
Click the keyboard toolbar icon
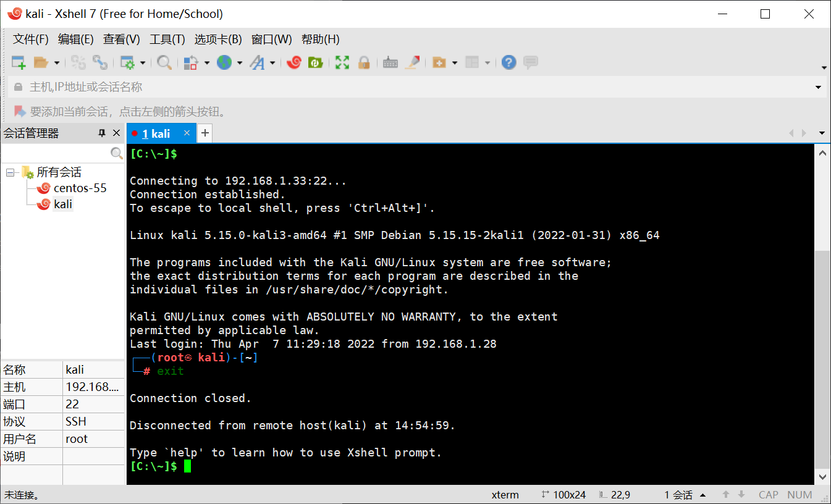coord(390,62)
